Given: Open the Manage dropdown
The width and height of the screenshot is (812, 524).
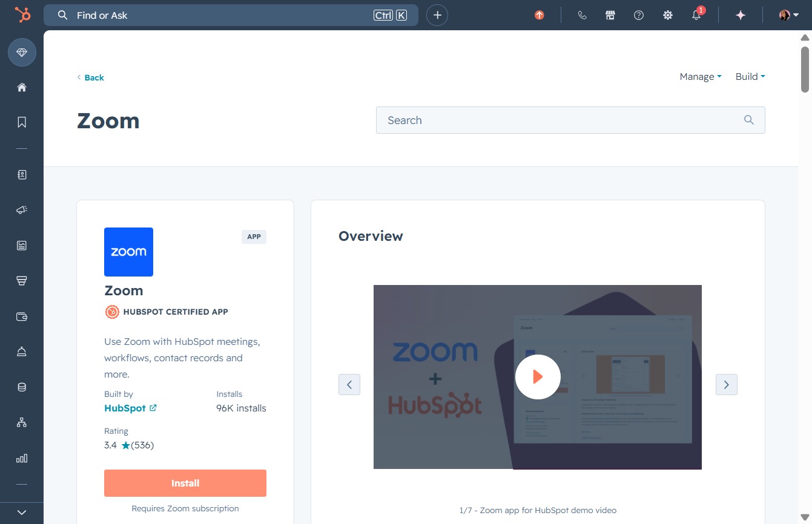Looking at the screenshot, I should pos(701,77).
